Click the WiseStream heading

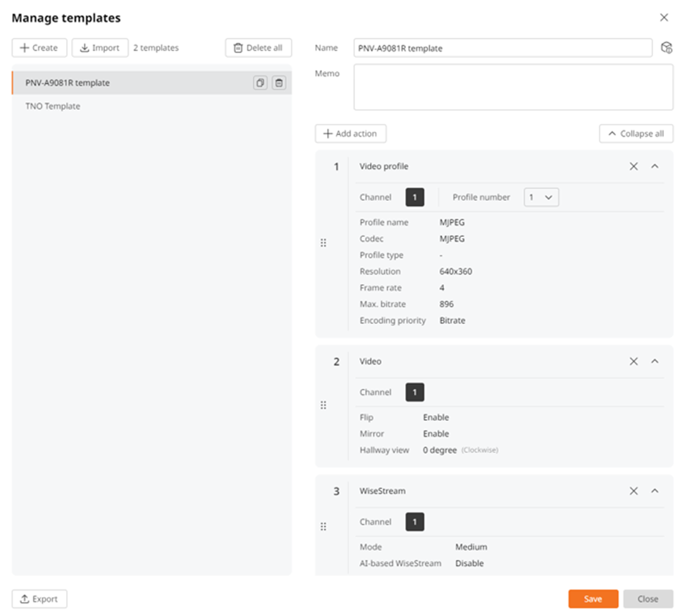pyautogui.click(x=383, y=491)
